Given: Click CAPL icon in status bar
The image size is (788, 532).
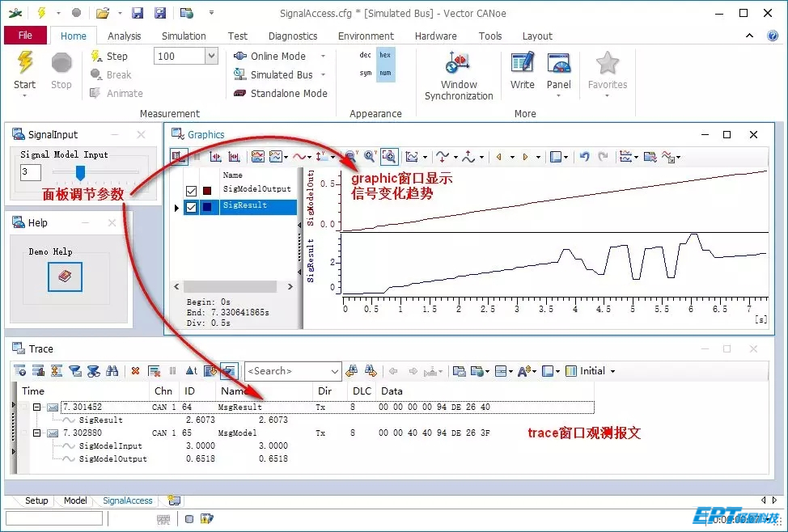Looking at the screenshot, I should tap(163, 519).
